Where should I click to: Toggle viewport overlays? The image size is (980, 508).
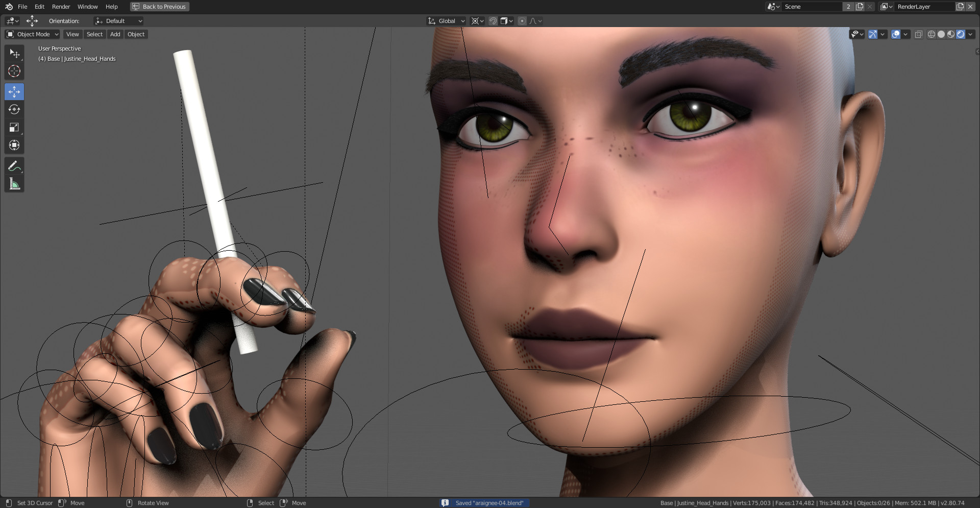(x=896, y=34)
